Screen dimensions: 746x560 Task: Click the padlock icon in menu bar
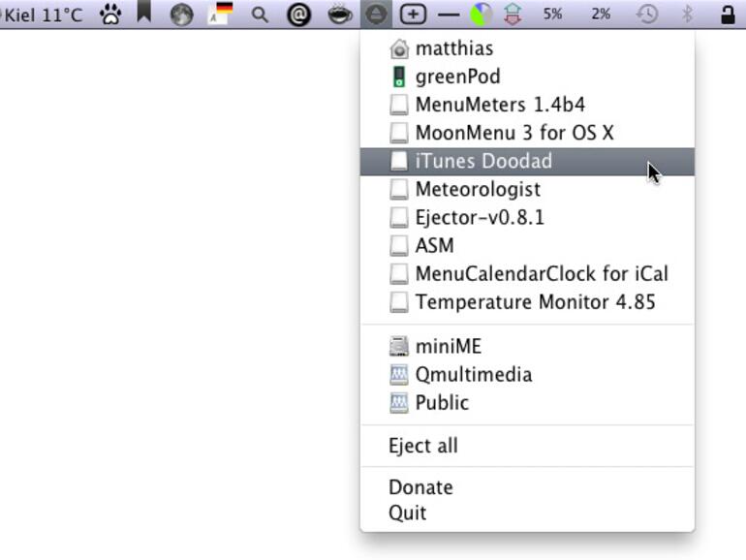coord(727,15)
